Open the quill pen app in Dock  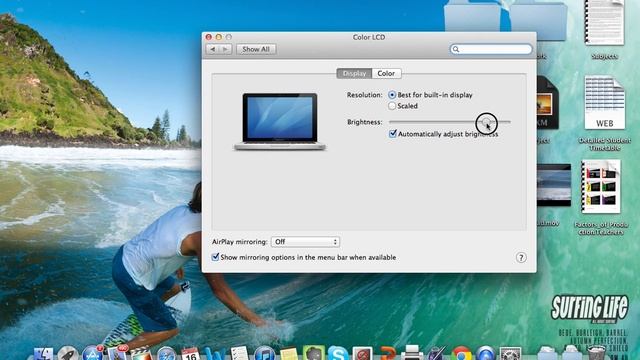click(x=436, y=353)
